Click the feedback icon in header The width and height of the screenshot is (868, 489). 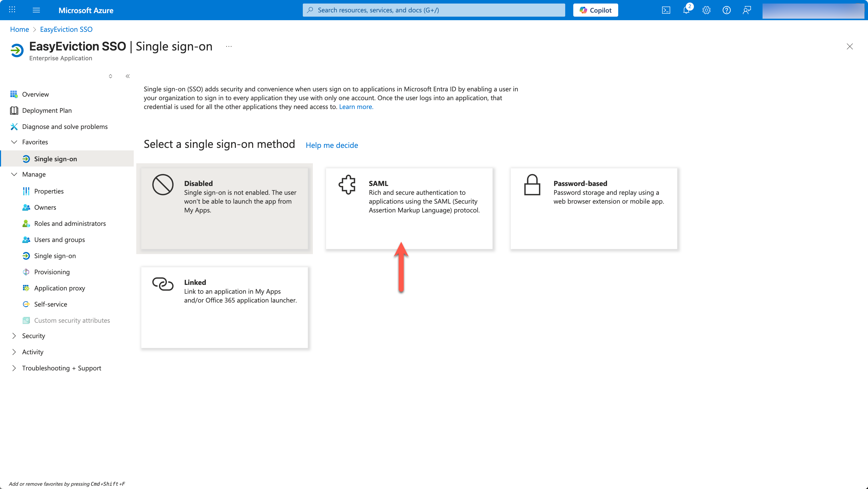pos(747,10)
